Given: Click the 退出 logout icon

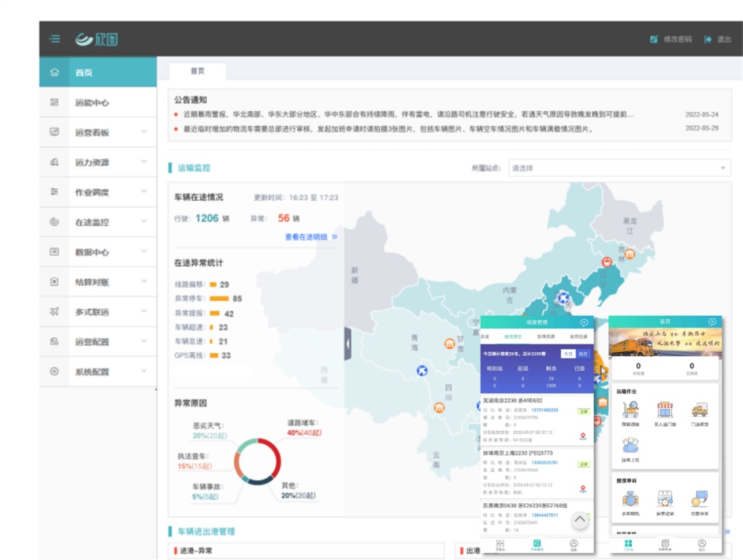Looking at the screenshot, I should [x=707, y=39].
